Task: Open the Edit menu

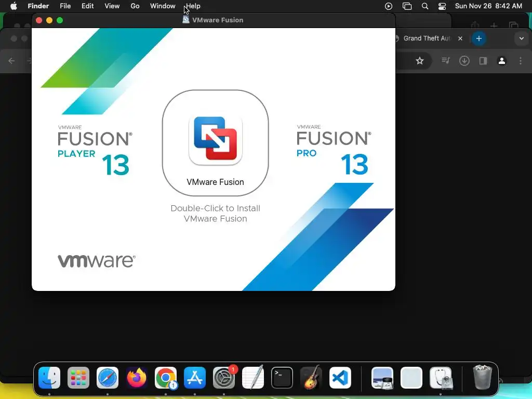Action: point(87,6)
